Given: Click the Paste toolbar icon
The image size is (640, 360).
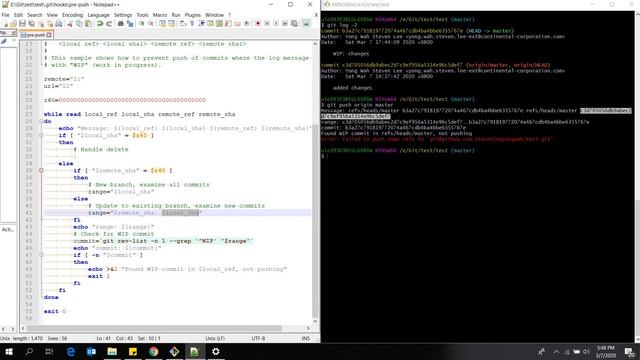Looking at the screenshot, I should [88, 24].
